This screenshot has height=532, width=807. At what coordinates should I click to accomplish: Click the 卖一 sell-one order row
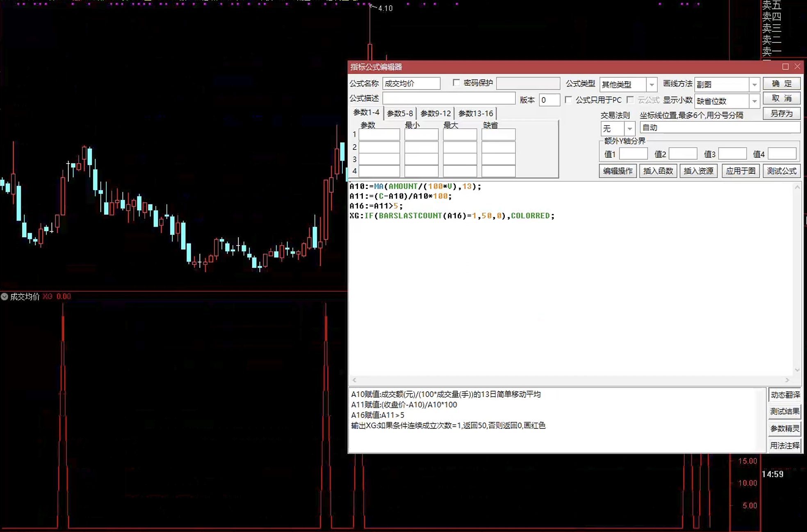point(772,52)
